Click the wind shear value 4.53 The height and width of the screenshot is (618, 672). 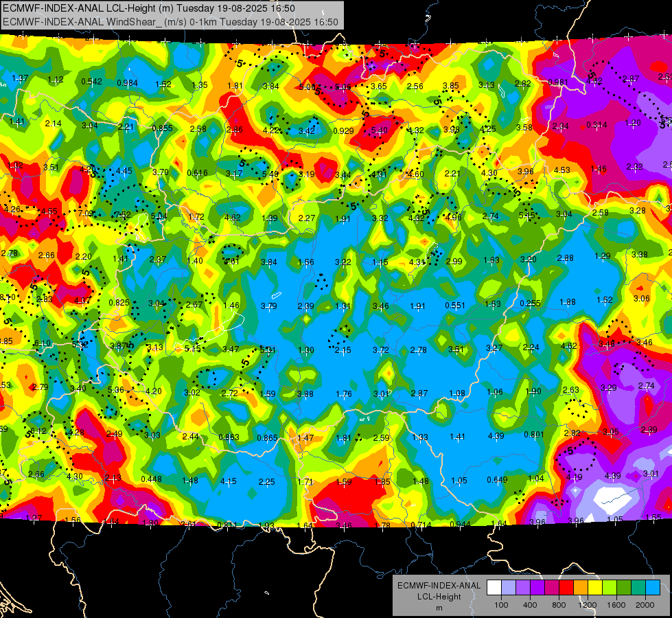tap(562, 170)
